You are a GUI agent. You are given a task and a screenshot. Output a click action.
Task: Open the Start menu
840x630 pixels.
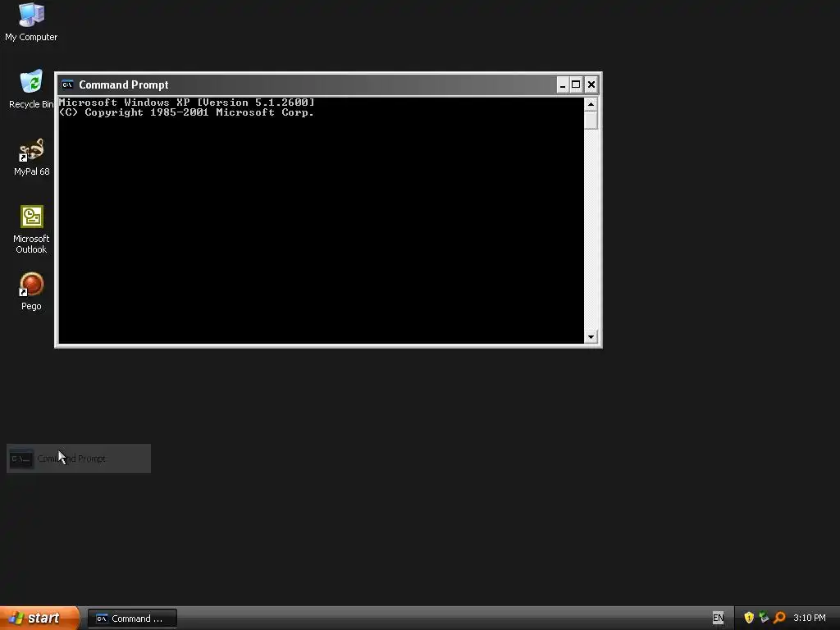(39, 618)
